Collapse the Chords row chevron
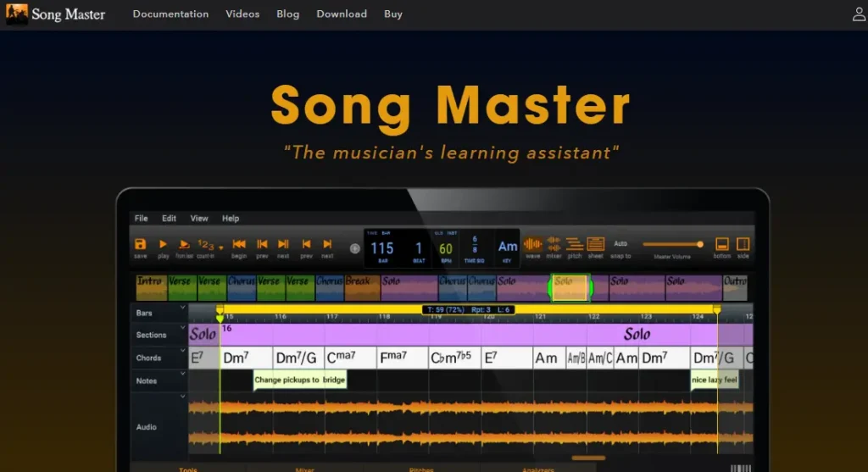This screenshot has width=868, height=472. [182, 350]
